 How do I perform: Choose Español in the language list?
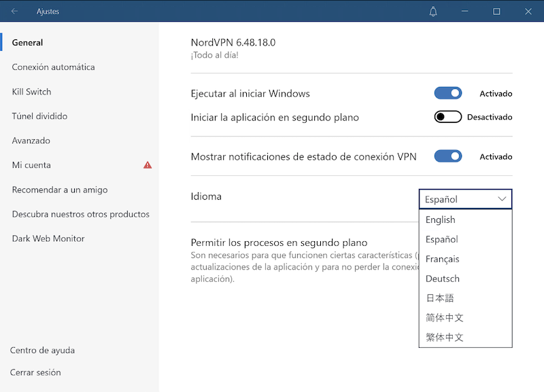point(465,240)
